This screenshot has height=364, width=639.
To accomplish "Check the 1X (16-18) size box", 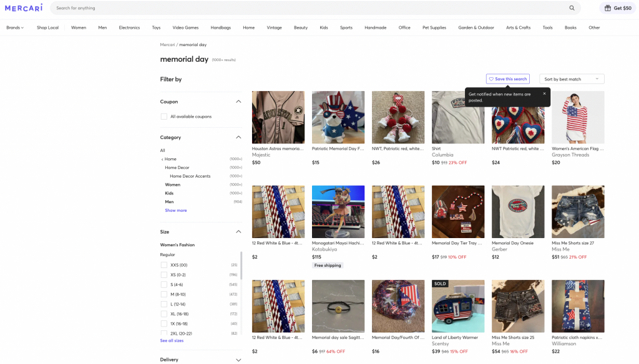I will click(x=164, y=323).
